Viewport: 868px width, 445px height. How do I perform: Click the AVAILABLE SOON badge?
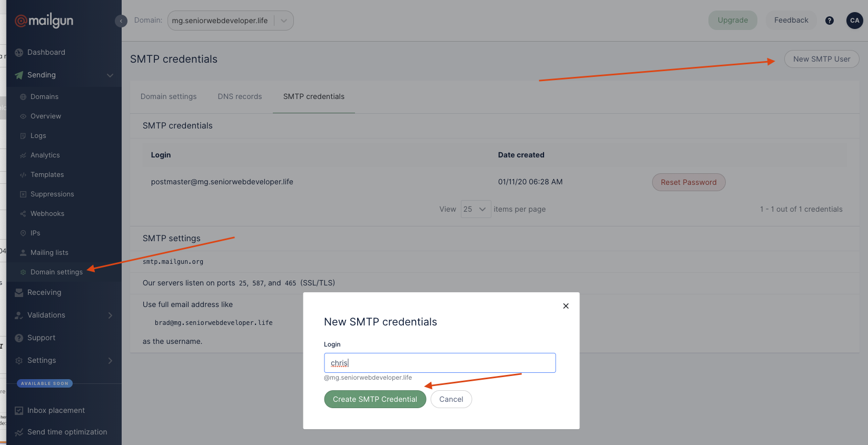tap(45, 383)
